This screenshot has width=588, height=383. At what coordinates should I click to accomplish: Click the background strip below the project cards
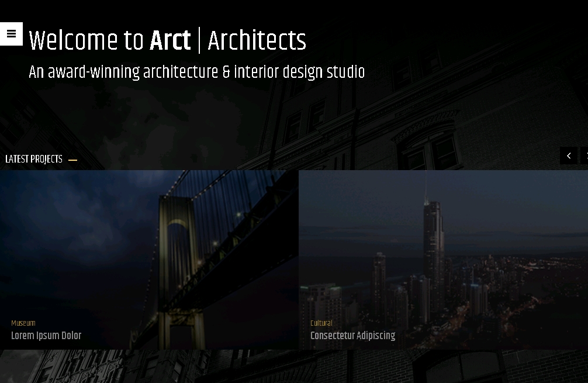[292, 367]
